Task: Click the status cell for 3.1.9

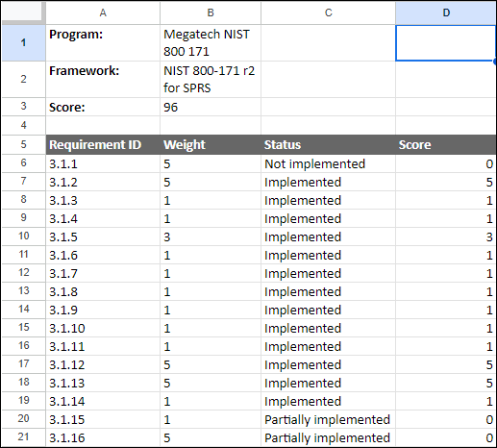Action: (x=328, y=310)
